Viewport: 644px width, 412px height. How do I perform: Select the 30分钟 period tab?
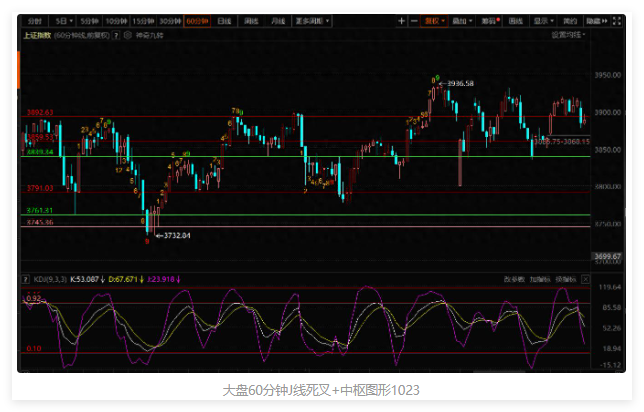point(169,20)
